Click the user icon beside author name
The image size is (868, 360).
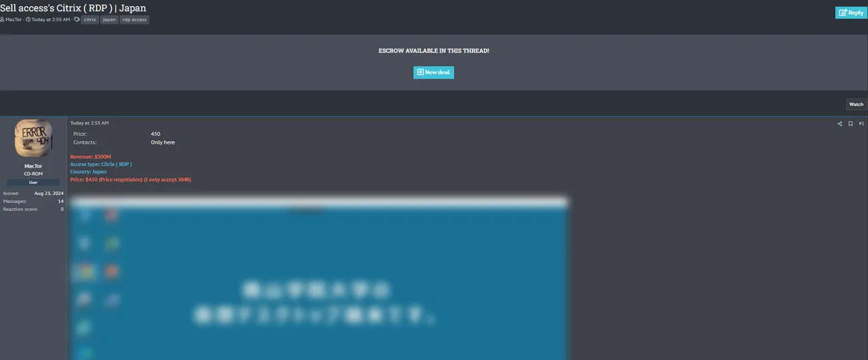pos(2,20)
